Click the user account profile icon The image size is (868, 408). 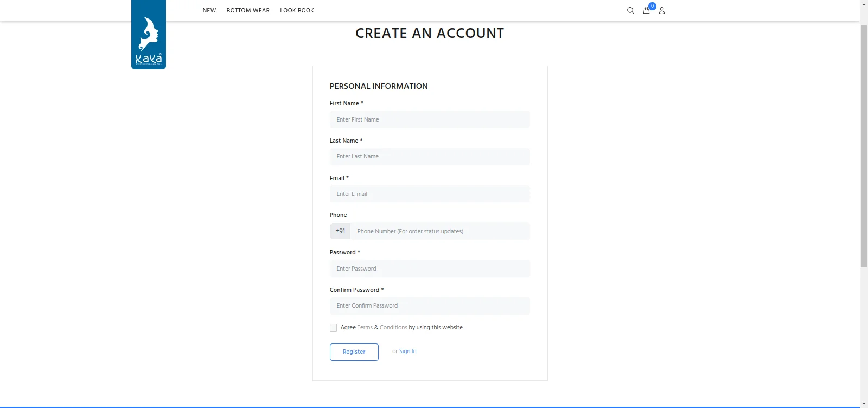pos(661,10)
